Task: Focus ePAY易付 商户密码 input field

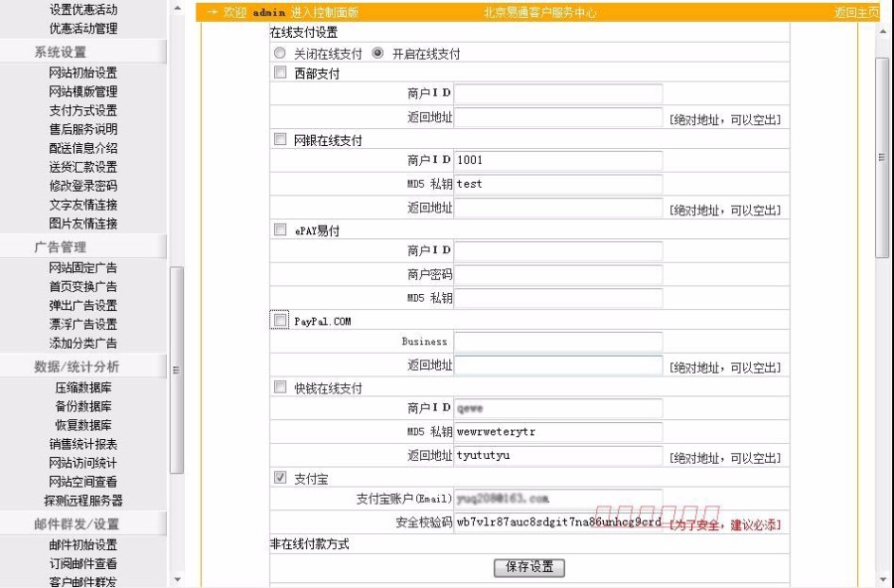Action: click(x=558, y=275)
